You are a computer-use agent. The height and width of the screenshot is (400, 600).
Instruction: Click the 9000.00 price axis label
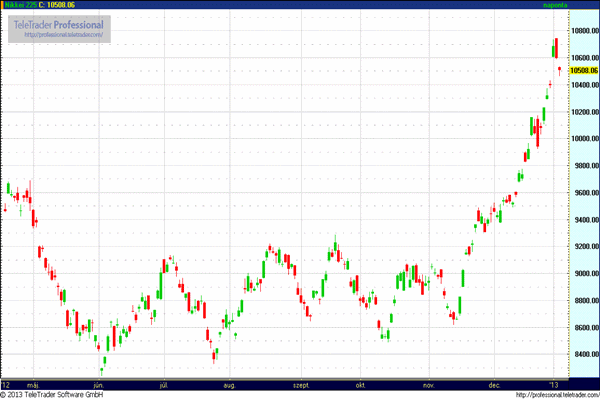point(582,273)
